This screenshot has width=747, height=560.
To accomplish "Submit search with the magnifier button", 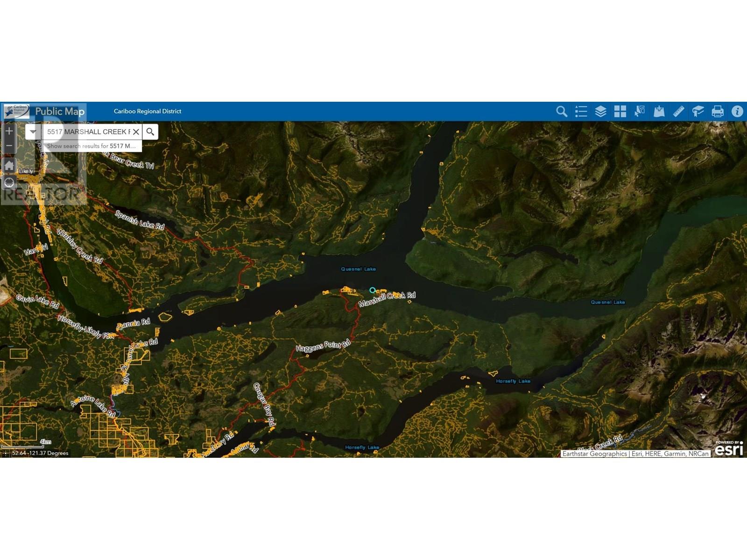I will 150,132.
